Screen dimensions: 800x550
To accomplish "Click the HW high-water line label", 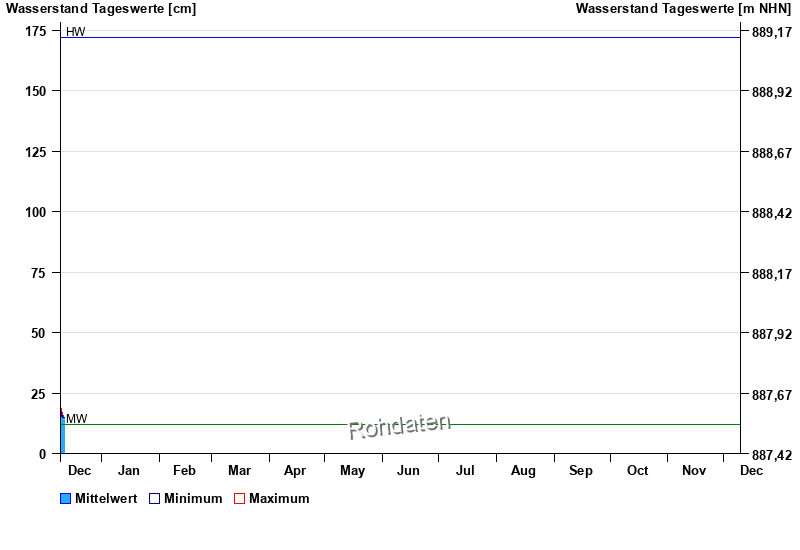I will pos(76,32).
